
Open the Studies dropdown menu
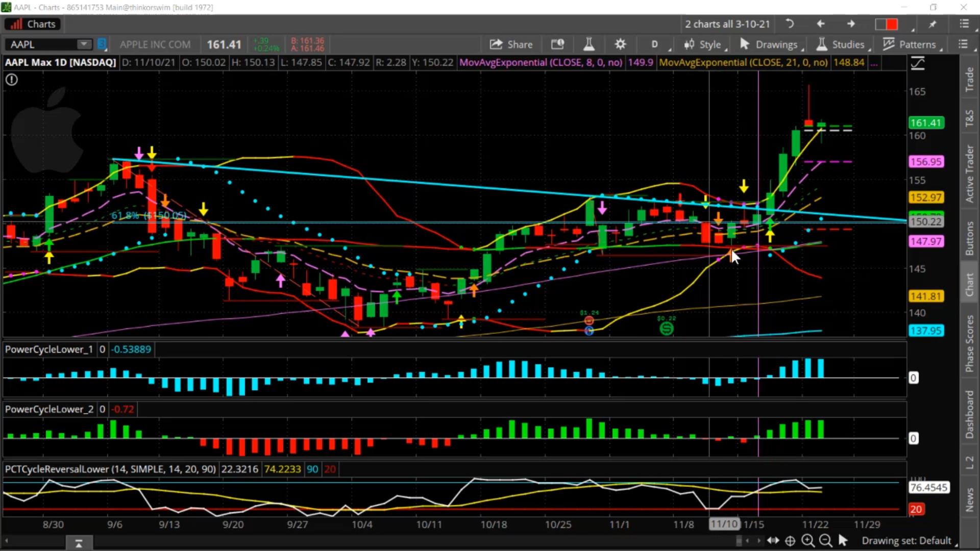coord(843,44)
